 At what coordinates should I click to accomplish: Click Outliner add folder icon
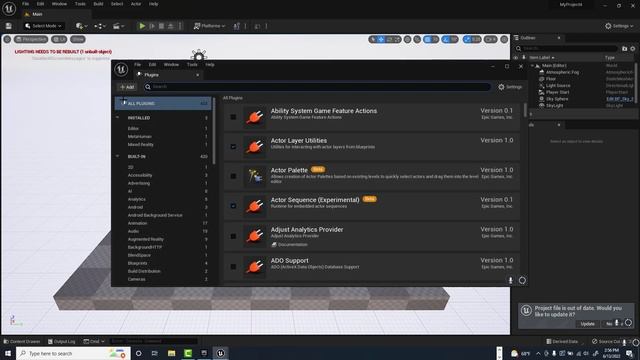624,49
